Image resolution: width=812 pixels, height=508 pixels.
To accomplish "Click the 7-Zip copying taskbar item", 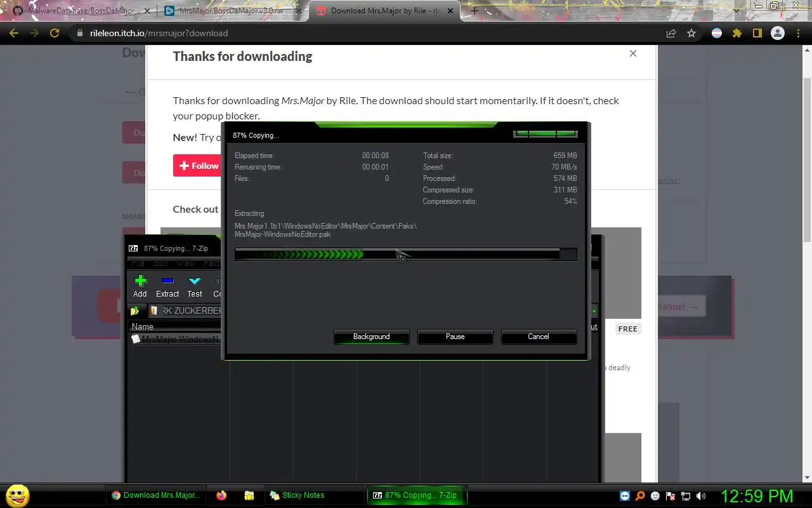I will click(416, 495).
